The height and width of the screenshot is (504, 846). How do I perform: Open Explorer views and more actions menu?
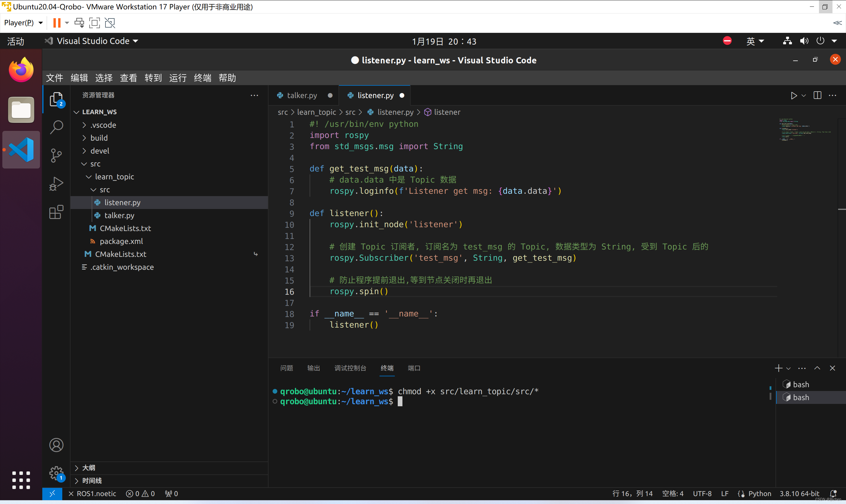click(254, 95)
